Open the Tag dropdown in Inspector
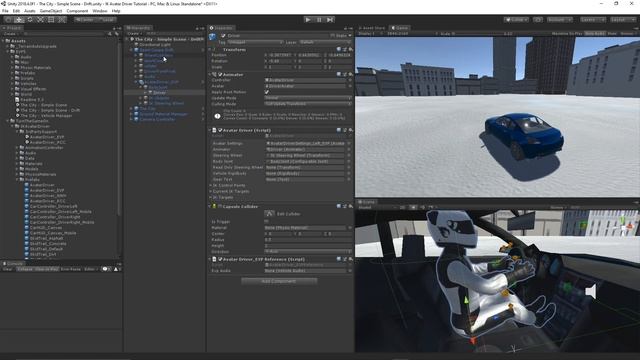This screenshot has width=640, height=360. coord(255,42)
